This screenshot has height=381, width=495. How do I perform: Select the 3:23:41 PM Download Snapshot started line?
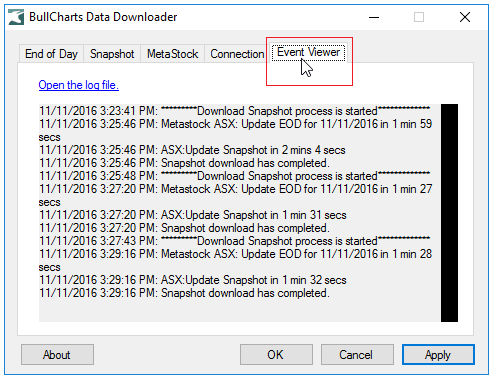235,111
